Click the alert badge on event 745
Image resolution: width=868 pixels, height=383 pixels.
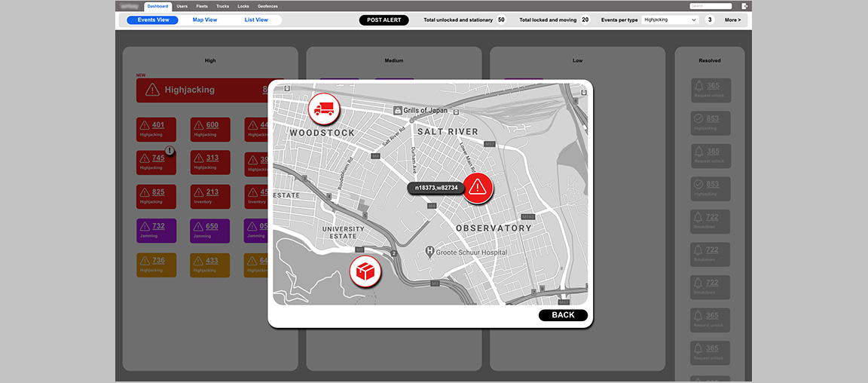point(170,151)
